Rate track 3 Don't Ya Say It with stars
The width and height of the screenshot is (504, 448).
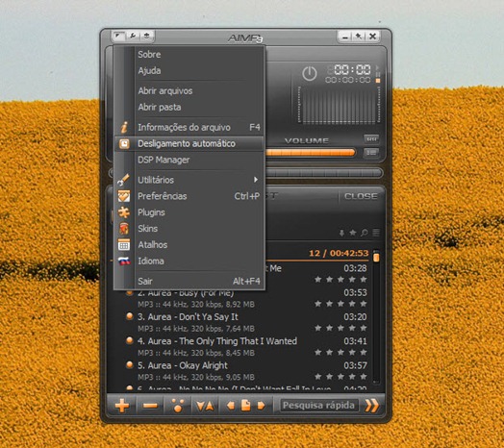coord(340,328)
